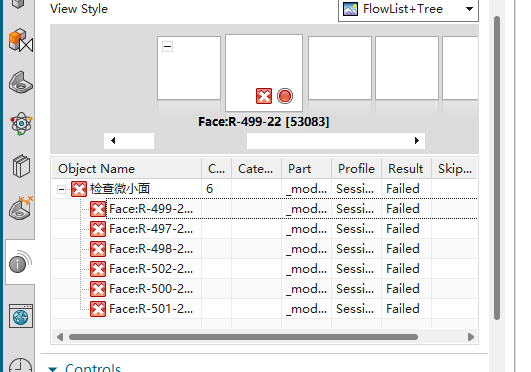Click the failed icon of Face:R-499-2...
Viewport: 531px width, 372px height.
pyautogui.click(x=98, y=209)
